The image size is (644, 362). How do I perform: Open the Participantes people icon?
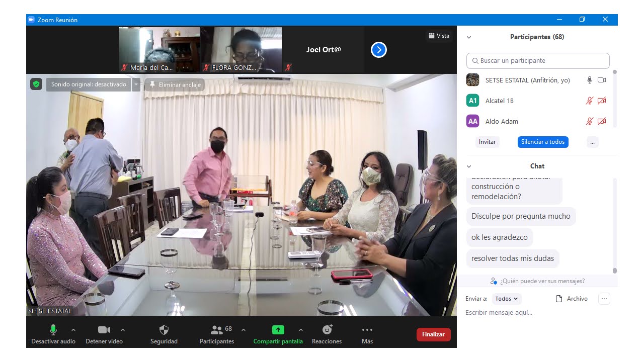(217, 330)
